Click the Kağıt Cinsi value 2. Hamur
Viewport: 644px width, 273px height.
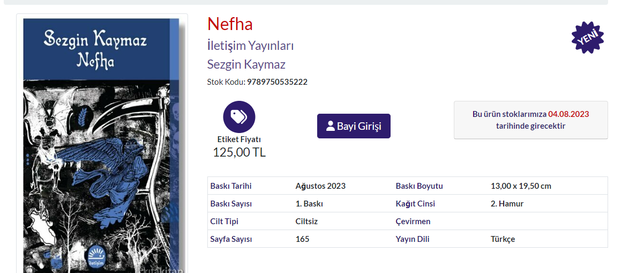(x=507, y=204)
